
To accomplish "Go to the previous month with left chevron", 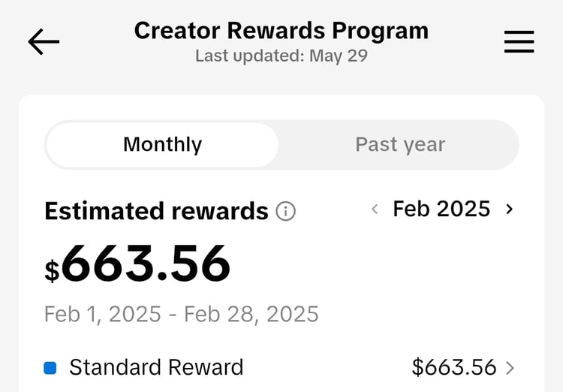I will pyautogui.click(x=375, y=210).
